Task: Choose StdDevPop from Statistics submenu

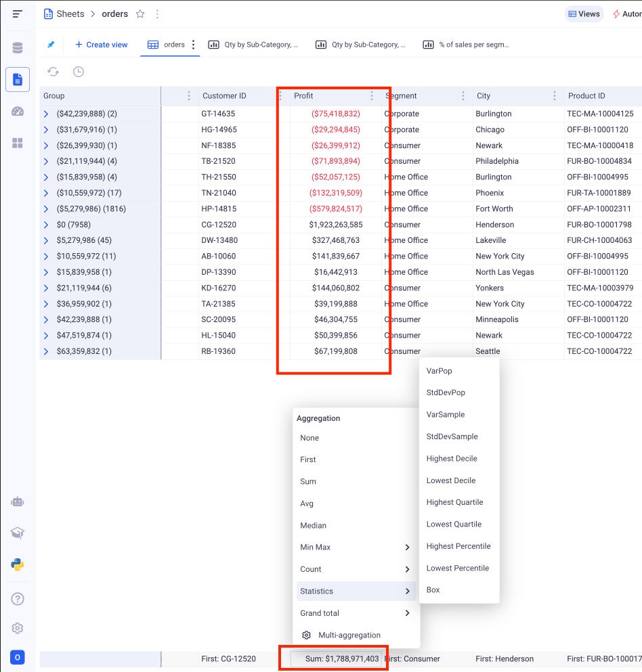Action: (446, 393)
